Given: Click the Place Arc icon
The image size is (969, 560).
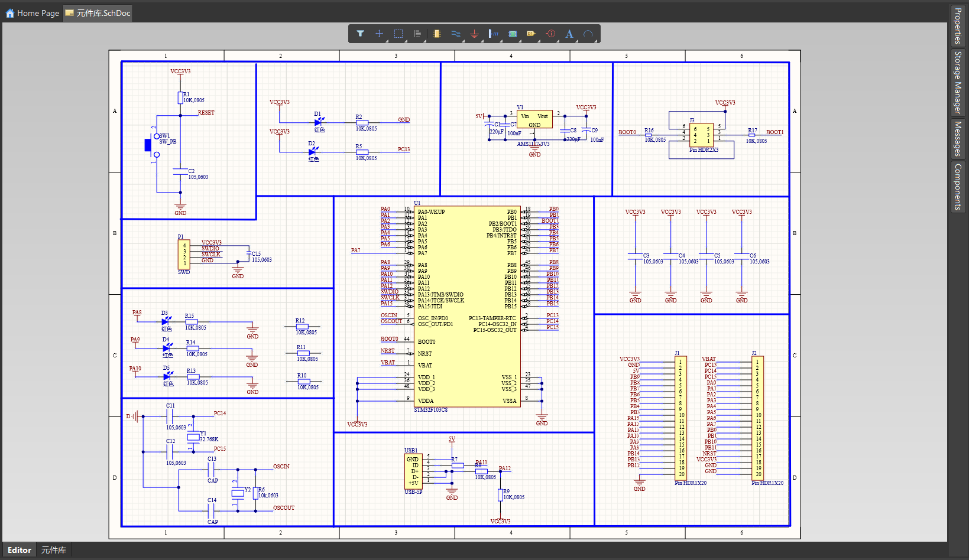Looking at the screenshot, I should pos(588,34).
